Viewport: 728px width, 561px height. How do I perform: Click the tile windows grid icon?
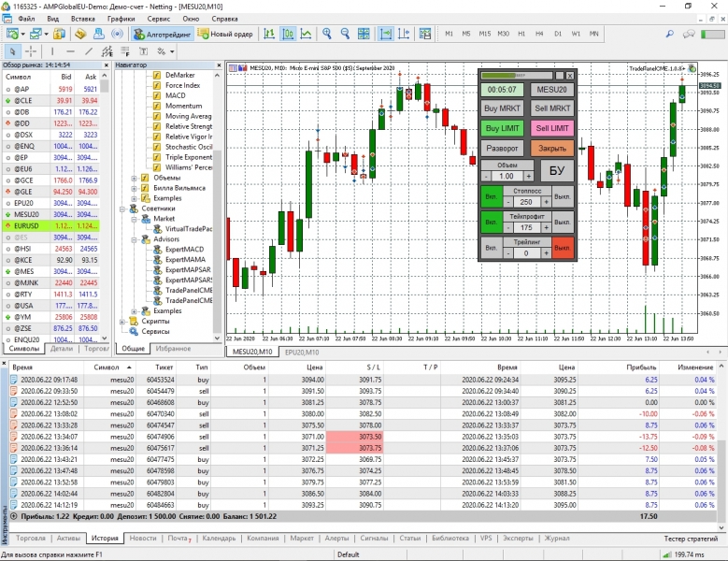click(x=364, y=34)
